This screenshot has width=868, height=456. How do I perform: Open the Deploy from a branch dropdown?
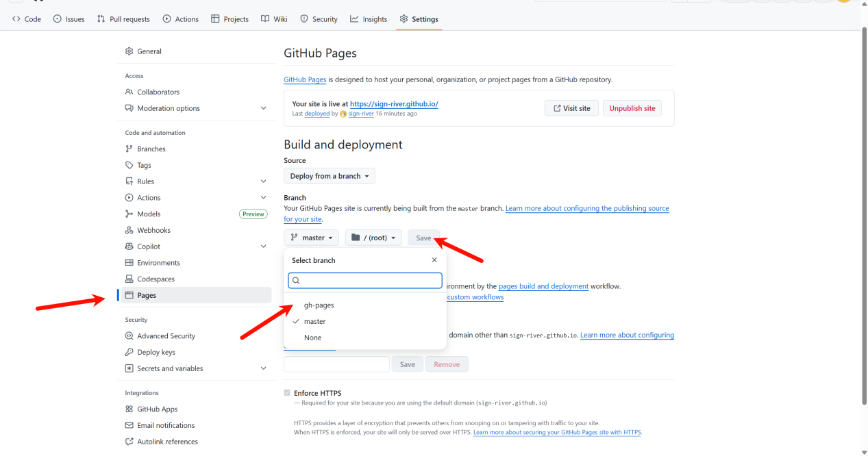(330, 176)
